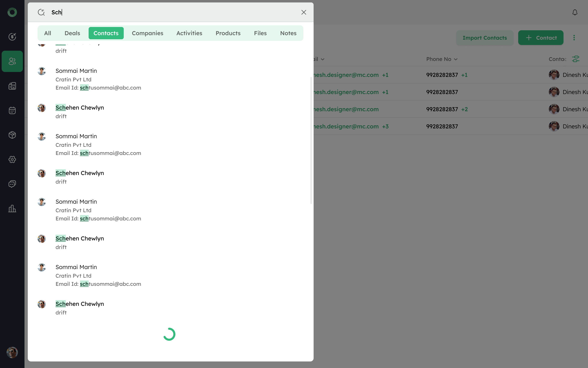The image size is (588, 368).
Task: Open the three-dot more options menu
Action: pos(574,38)
